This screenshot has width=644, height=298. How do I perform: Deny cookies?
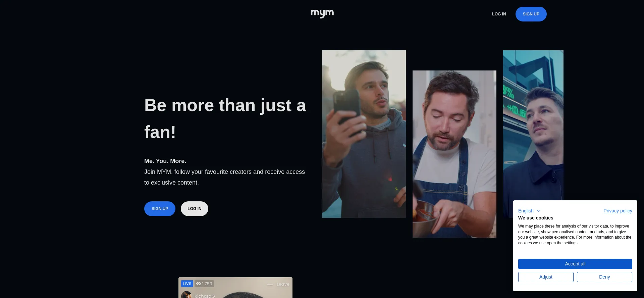point(604,277)
